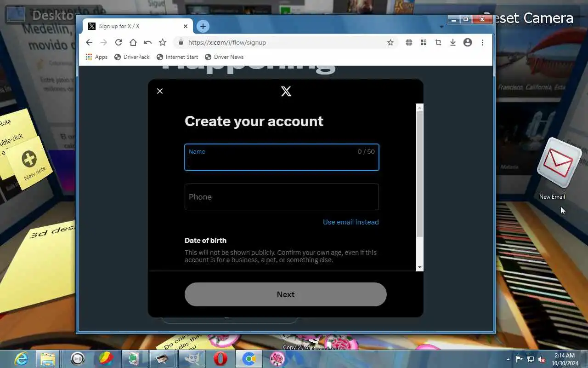The image size is (588, 368).
Task: Click the dialog scrollbar thumb
Action: (x=419, y=174)
